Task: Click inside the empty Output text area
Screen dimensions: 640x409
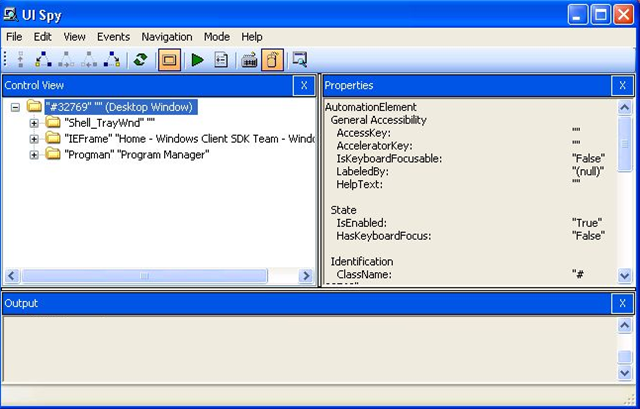Action: point(309,349)
